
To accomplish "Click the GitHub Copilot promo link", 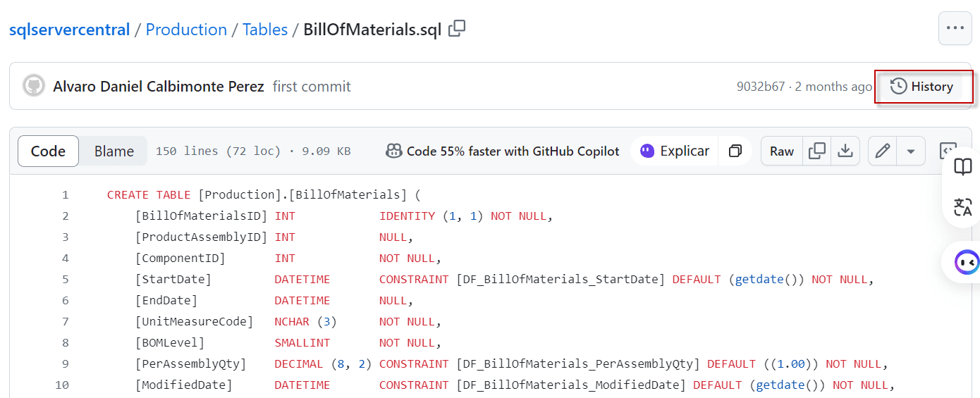I will [x=503, y=151].
